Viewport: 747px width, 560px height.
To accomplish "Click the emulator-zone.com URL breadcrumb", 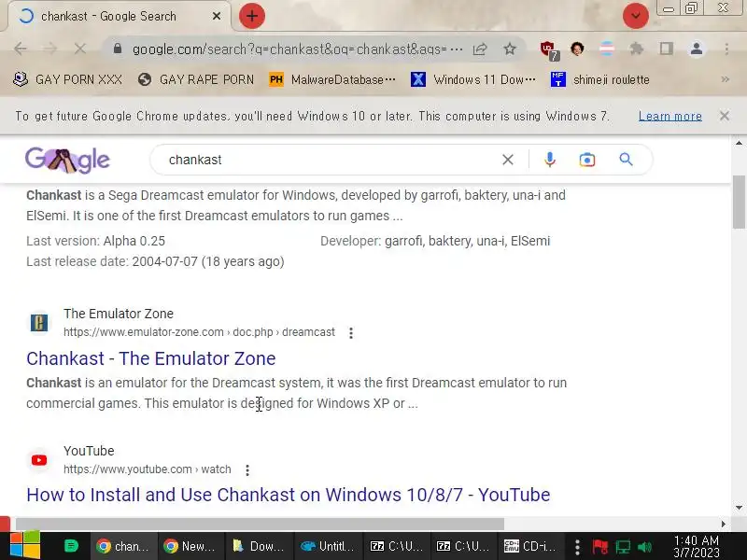I will 199,332.
